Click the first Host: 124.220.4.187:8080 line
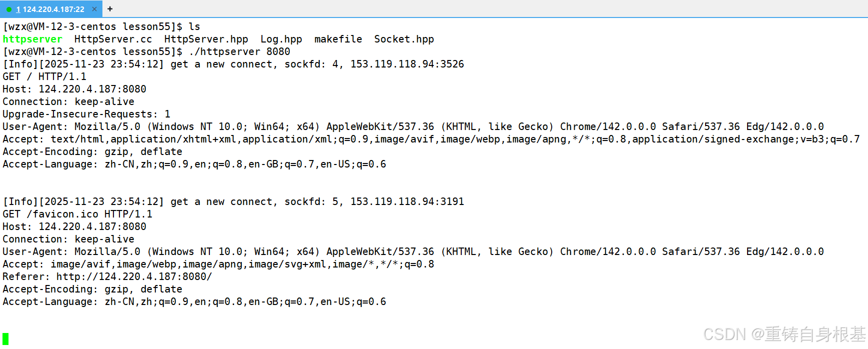Screen dimensions: 868x349 click(74, 89)
